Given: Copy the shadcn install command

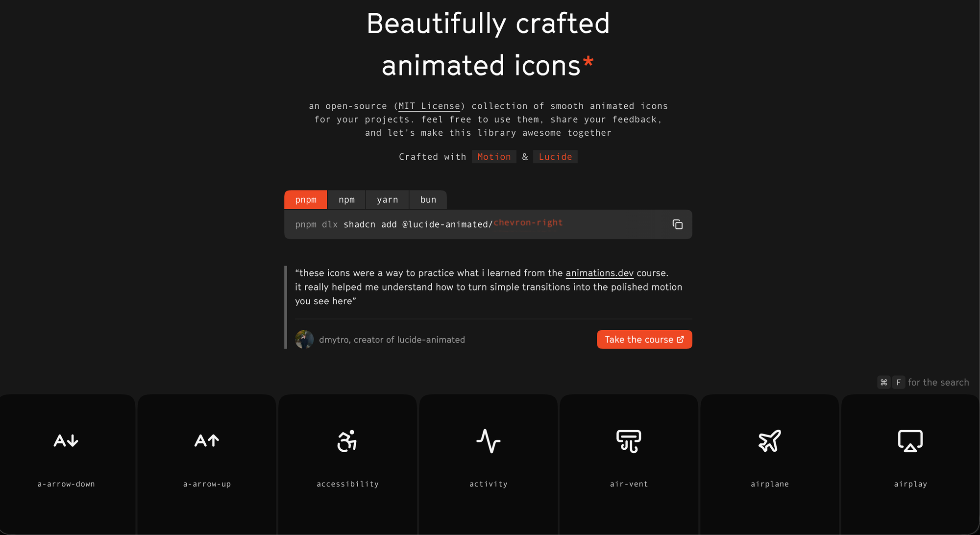Looking at the screenshot, I should [x=678, y=224].
